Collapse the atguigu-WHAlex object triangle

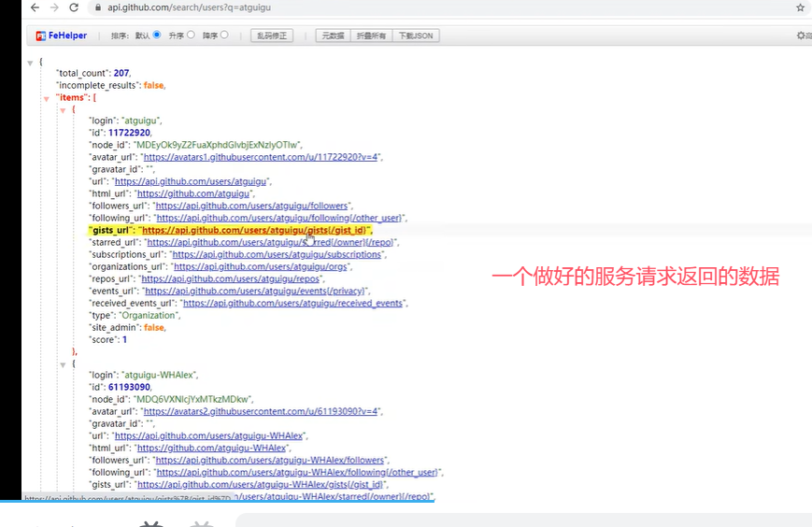tap(63, 365)
